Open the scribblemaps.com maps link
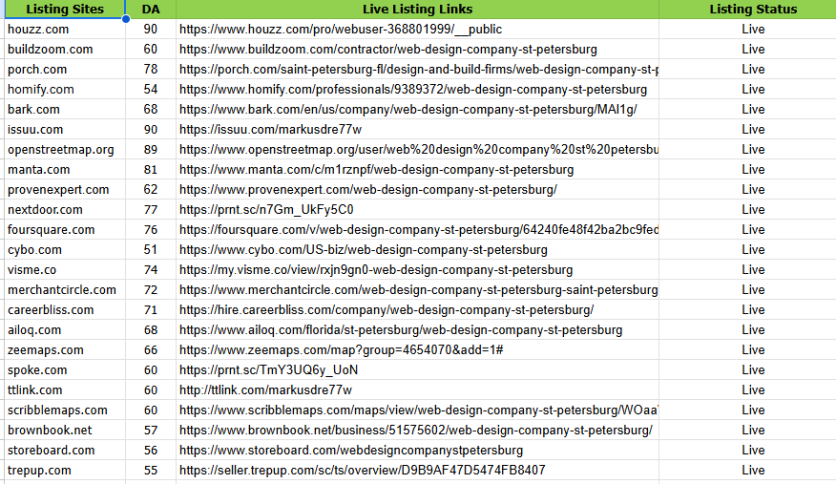The height and width of the screenshot is (484, 836). 419,410
